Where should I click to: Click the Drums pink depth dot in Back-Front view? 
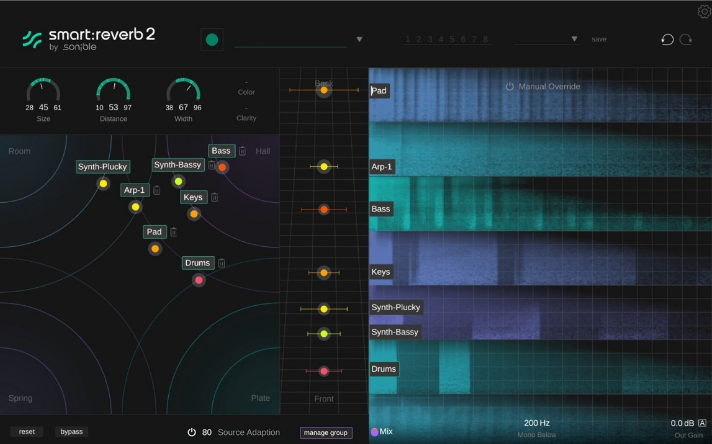point(324,371)
